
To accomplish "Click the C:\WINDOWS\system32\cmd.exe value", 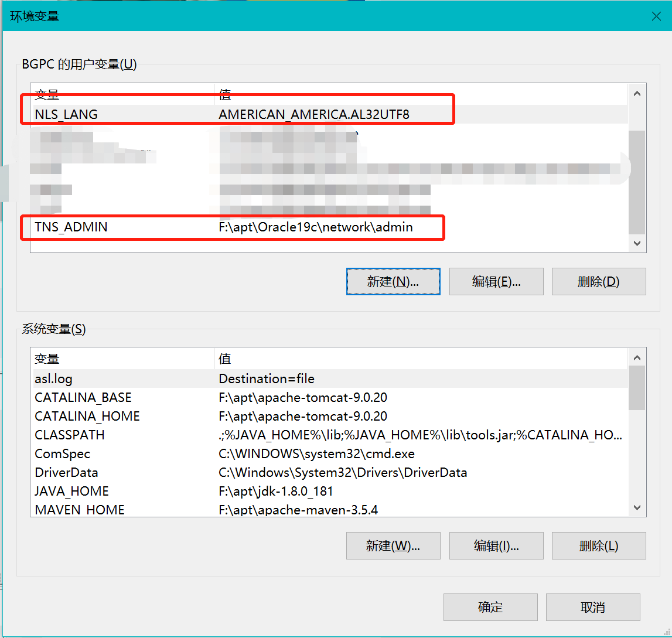I will tap(317, 454).
